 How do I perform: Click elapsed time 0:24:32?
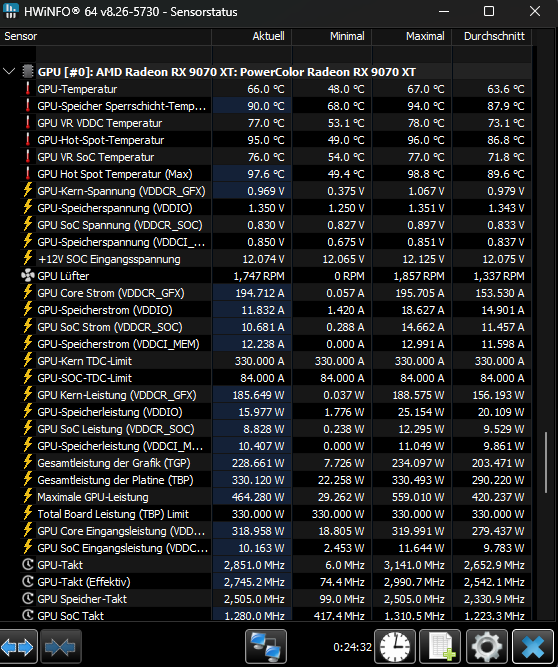pyautogui.click(x=352, y=647)
